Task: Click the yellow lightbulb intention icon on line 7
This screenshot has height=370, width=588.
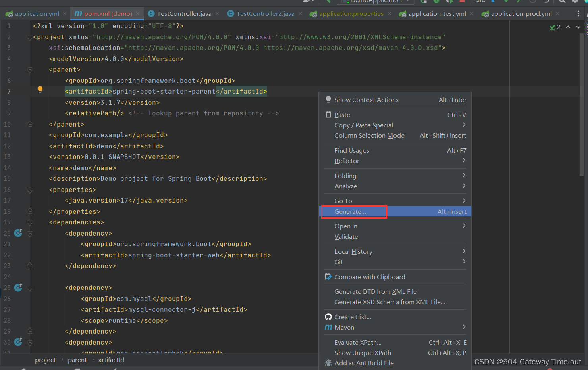Action: (40, 90)
